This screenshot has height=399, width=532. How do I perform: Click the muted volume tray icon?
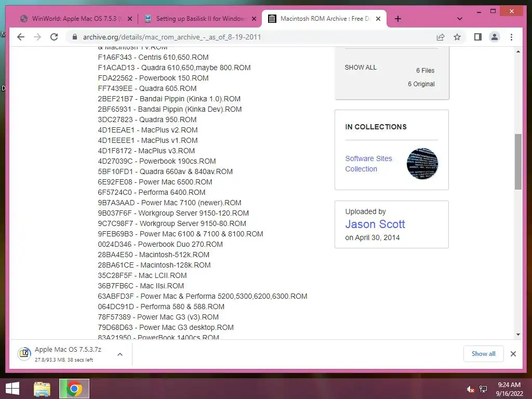[470, 389]
